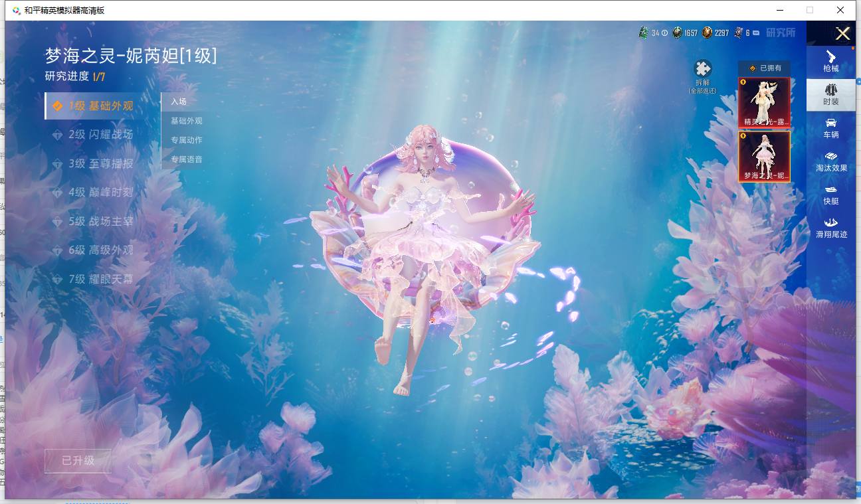Image resolution: width=861 pixels, height=504 pixels.
Task: Click the minus icon next to 6
Action: point(756,33)
